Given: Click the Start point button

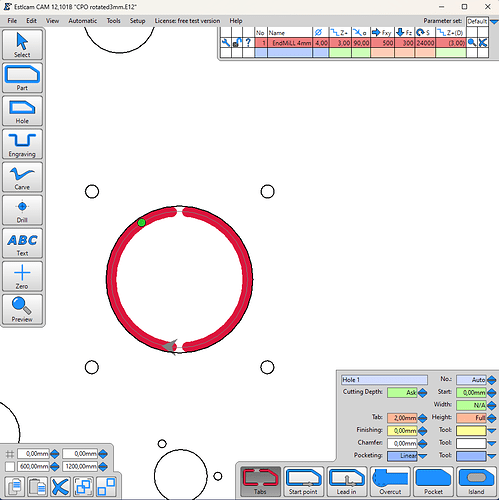Looking at the screenshot, I should pyautogui.click(x=303, y=481).
